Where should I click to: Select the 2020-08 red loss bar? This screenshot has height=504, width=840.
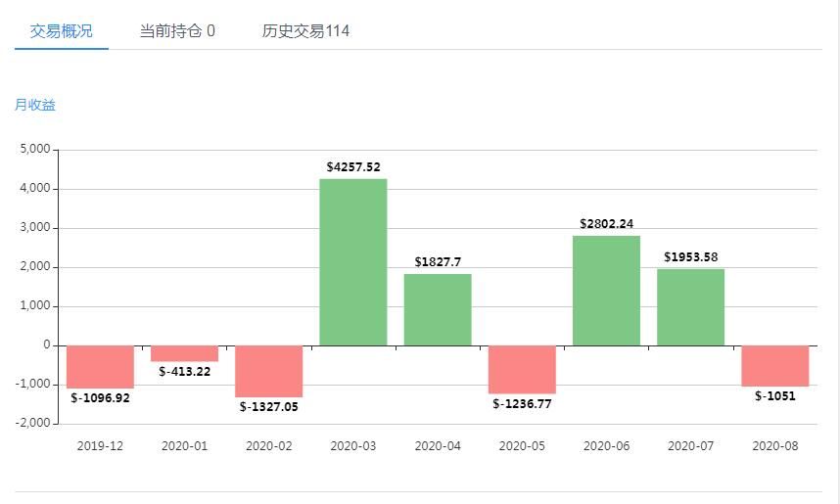pyautogui.click(x=775, y=366)
